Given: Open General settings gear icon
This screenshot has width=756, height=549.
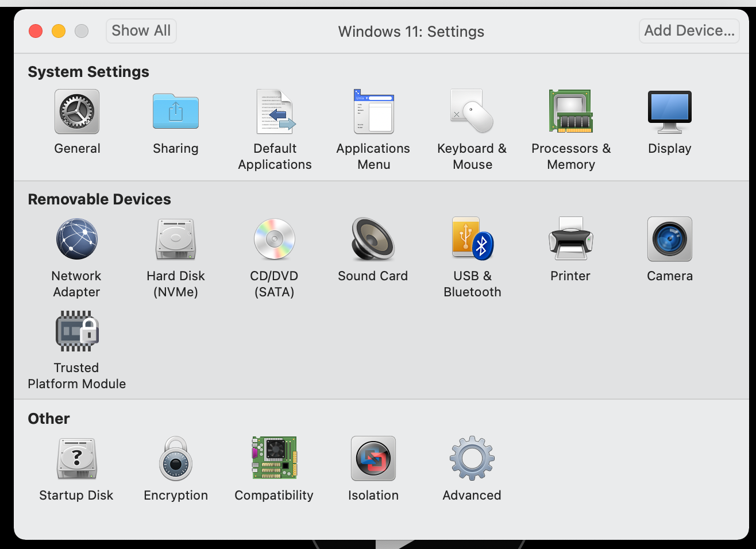Looking at the screenshot, I should click(77, 112).
